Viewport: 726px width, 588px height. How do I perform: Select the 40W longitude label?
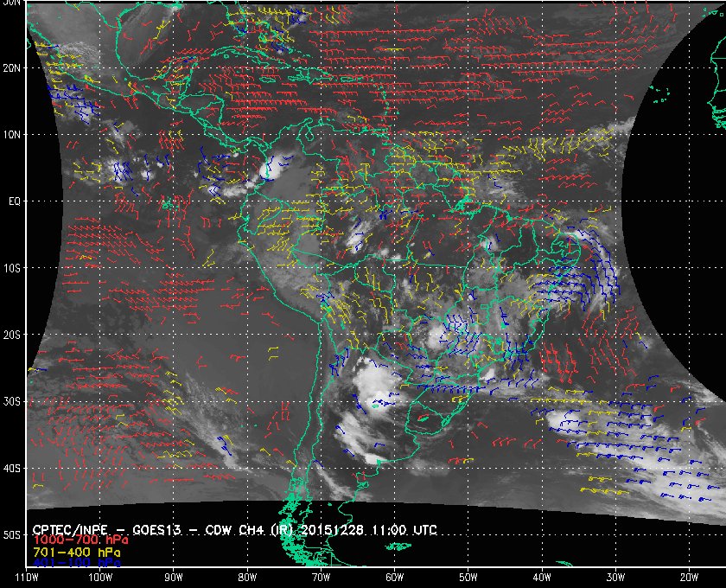pyautogui.click(x=542, y=578)
